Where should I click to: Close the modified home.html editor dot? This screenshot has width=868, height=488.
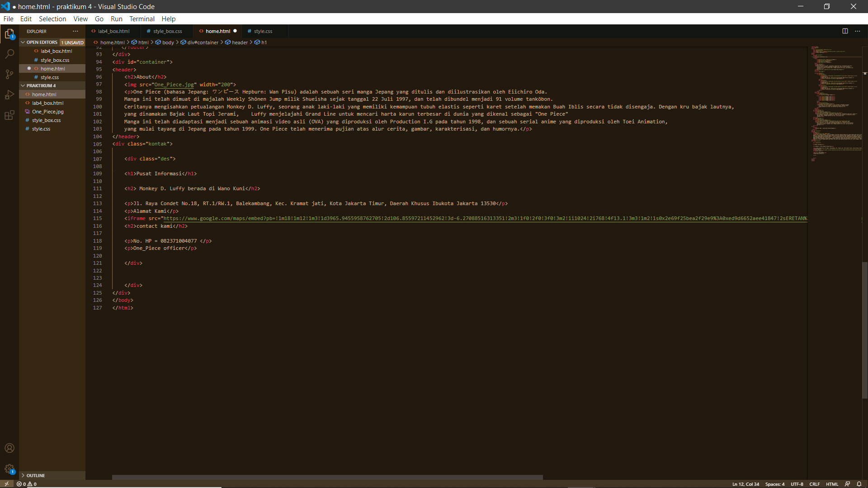[x=235, y=31]
